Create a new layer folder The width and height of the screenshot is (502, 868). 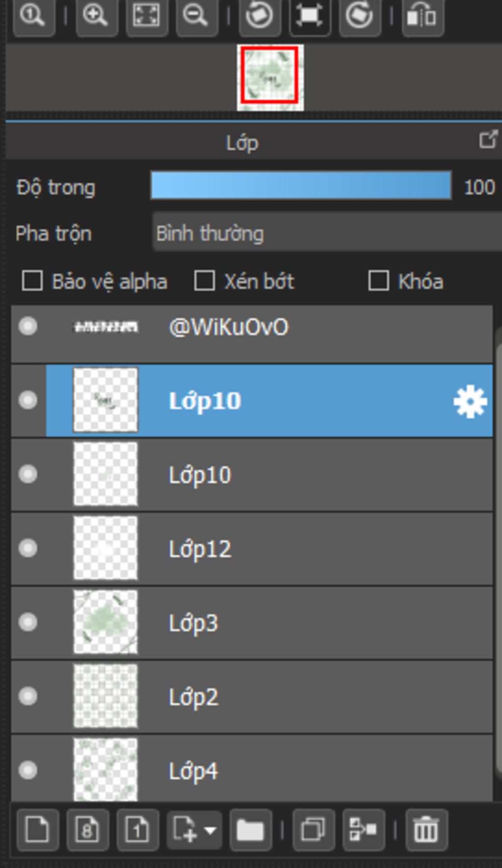click(x=251, y=830)
